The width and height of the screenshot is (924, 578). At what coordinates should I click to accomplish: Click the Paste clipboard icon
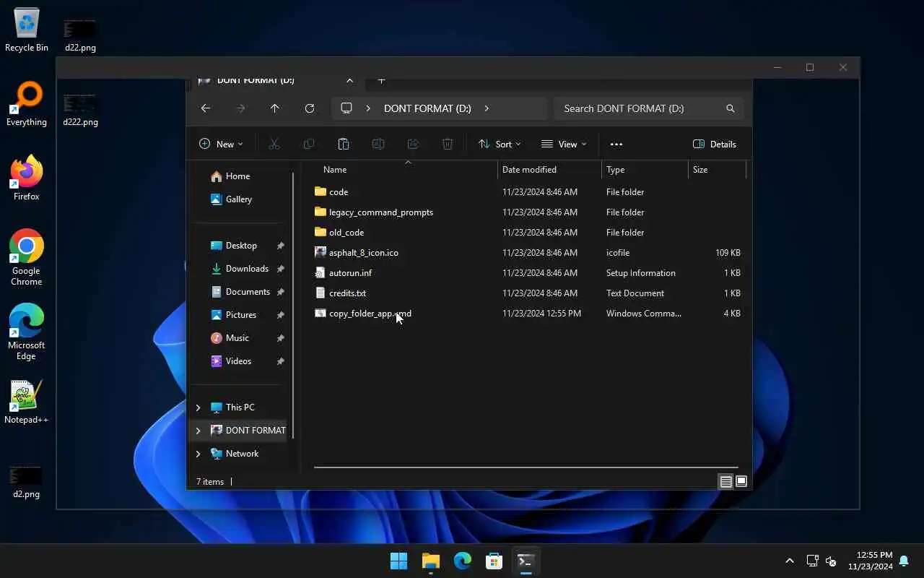(344, 144)
